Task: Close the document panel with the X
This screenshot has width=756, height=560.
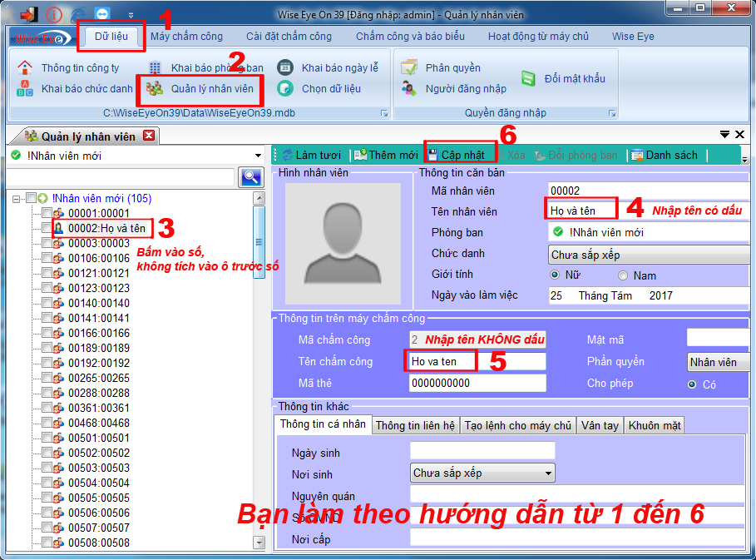Action: (x=739, y=135)
